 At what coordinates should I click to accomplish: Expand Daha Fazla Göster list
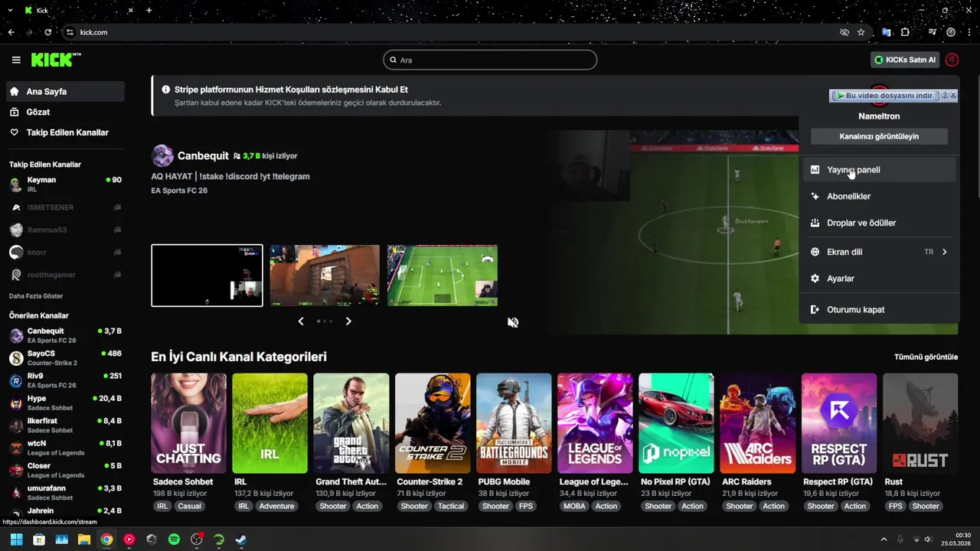pyautogui.click(x=36, y=296)
